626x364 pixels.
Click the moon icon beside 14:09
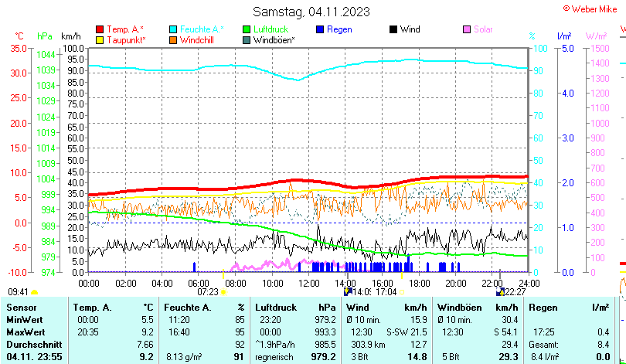tap(348, 292)
